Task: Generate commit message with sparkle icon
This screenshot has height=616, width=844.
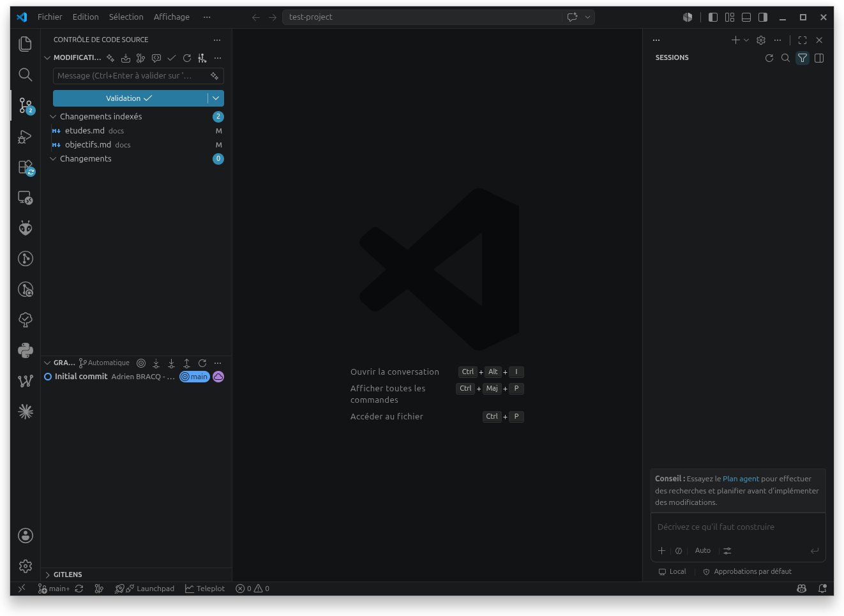Action: click(x=215, y=76)
